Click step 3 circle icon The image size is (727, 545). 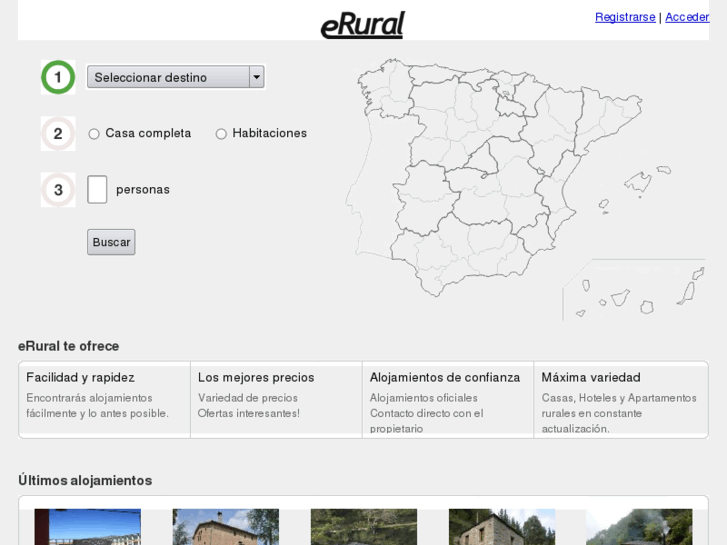click(58, 190)
